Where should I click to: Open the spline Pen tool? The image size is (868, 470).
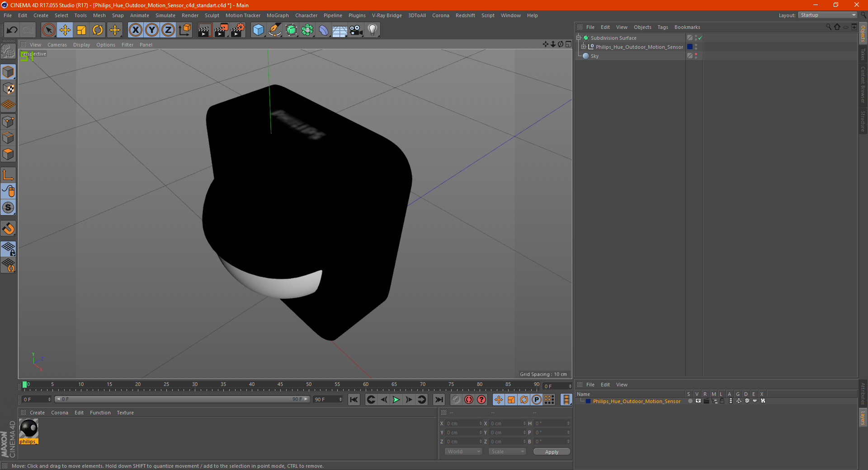pos(275,30)
